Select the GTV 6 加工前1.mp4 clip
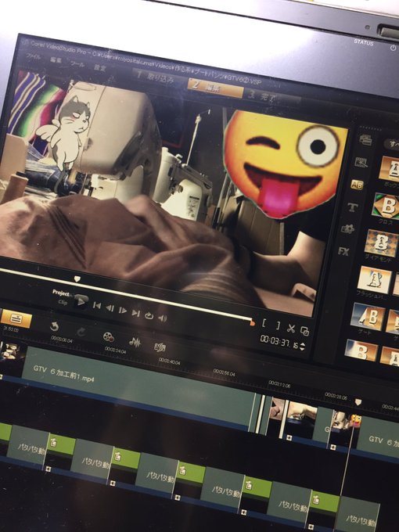 (139, 386)
